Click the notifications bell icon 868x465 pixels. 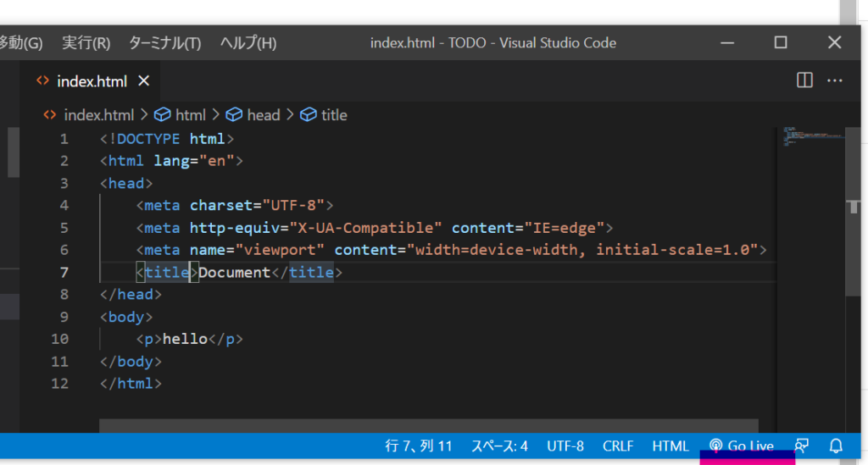pos(836,446)
